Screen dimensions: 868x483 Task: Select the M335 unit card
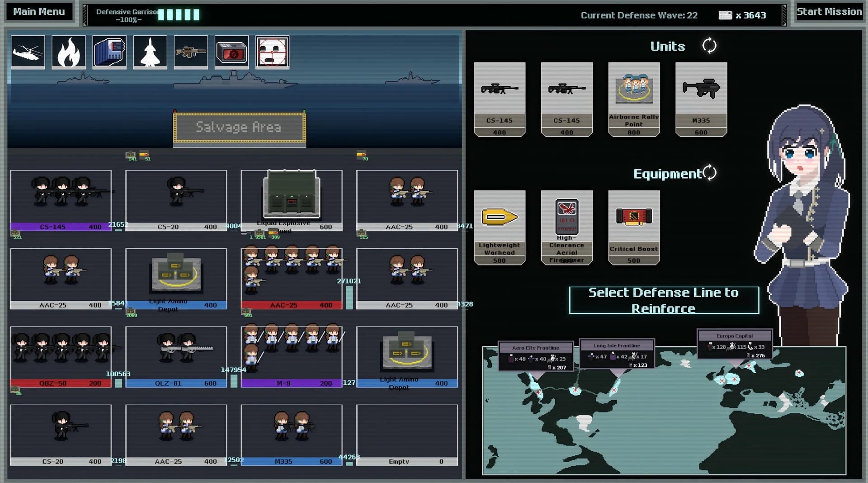pyautogui.click(x=701, y=99)
